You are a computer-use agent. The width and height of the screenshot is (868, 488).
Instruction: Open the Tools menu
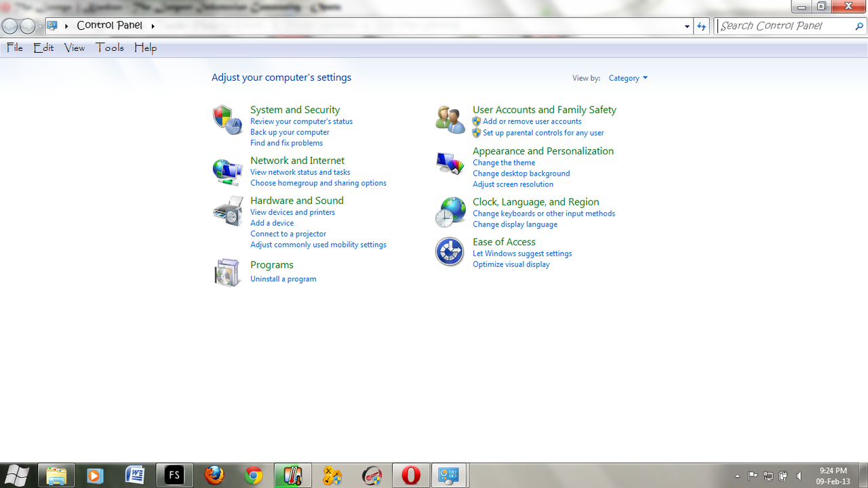point(110,47)
